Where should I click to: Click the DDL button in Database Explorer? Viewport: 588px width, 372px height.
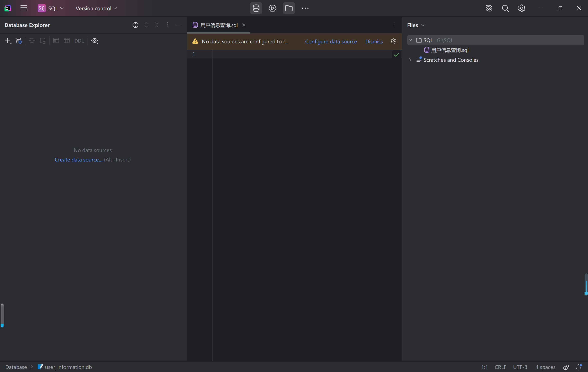[x=79, y=41]
